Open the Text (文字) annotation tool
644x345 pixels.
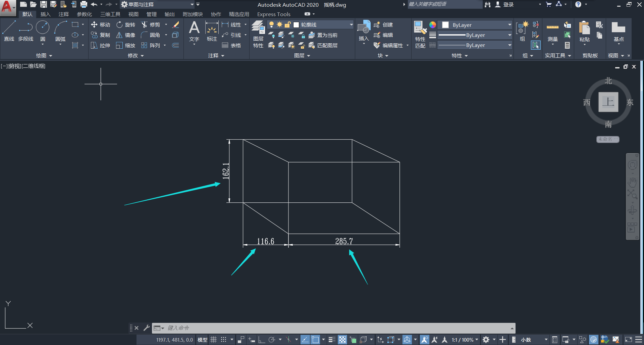(x=194, y=31)
